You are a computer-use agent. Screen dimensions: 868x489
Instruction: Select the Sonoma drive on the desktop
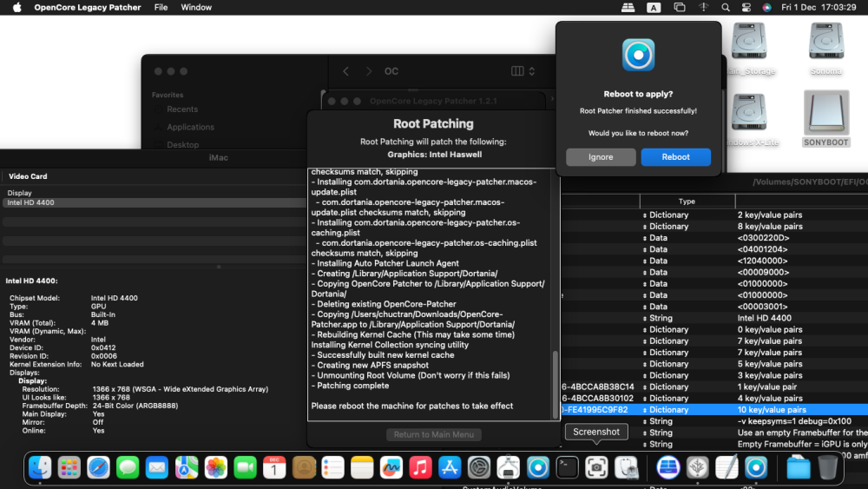point(826,48)
